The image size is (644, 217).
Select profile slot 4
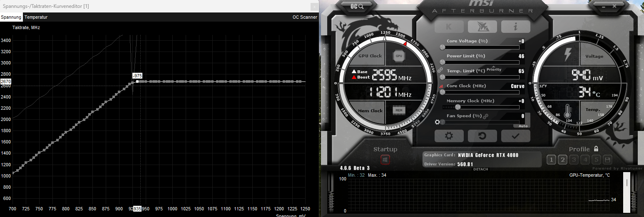click(585, 160)
